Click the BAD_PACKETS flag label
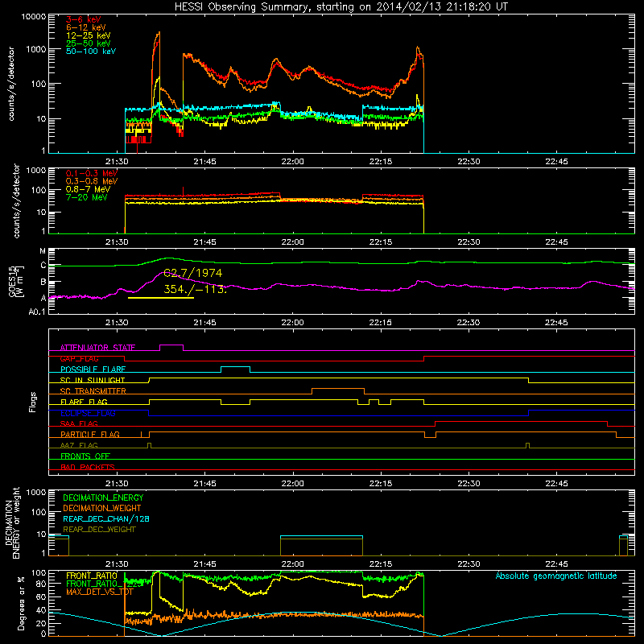The image size is (644, 644). point(88,467)
